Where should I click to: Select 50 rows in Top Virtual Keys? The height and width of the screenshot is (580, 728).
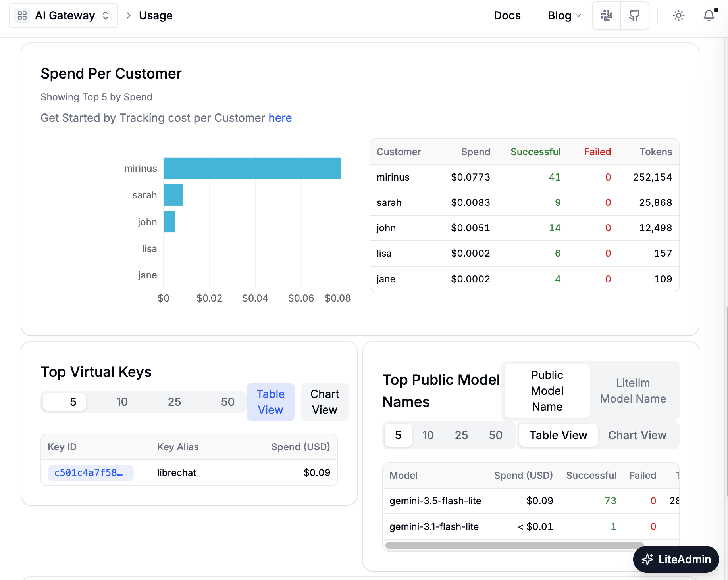[227, 402]
